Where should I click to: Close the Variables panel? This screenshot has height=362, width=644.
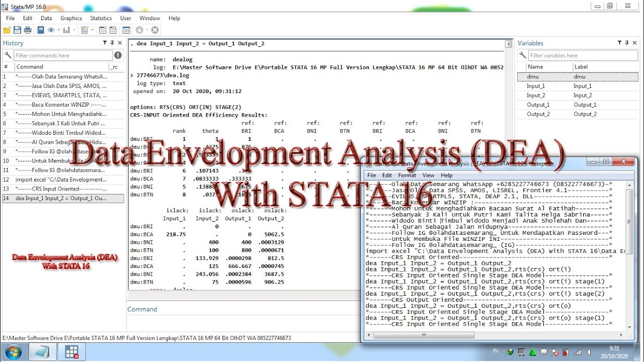click(634, 43)
